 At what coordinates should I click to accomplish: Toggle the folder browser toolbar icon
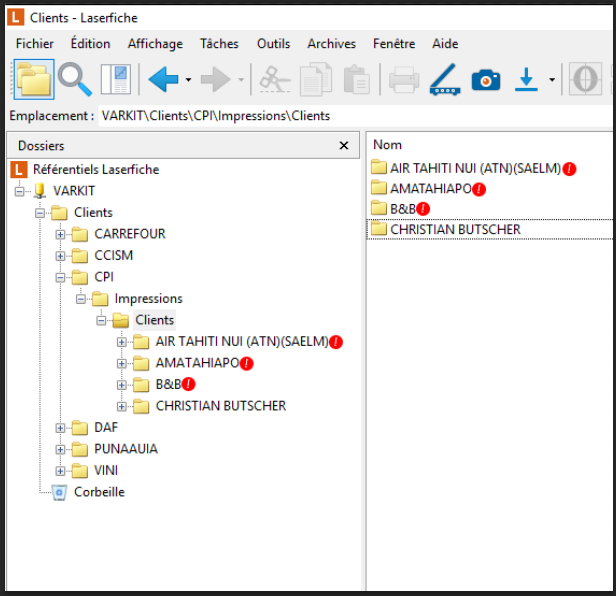click(34, 79)
